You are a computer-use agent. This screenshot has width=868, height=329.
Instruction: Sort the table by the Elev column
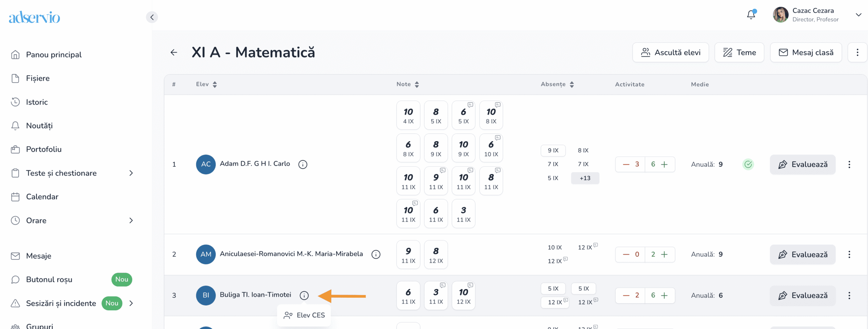pyautogui.click(x=215, y=85)
